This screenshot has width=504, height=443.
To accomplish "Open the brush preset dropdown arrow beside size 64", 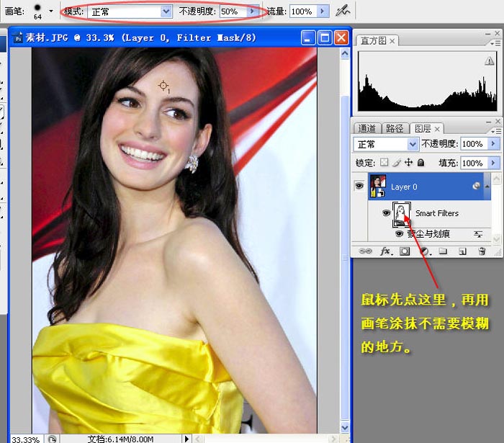I will tap(51, 11).
